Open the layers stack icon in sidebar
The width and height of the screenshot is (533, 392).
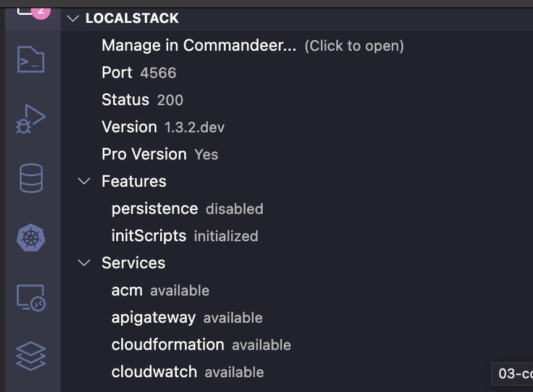coord(30,356)
